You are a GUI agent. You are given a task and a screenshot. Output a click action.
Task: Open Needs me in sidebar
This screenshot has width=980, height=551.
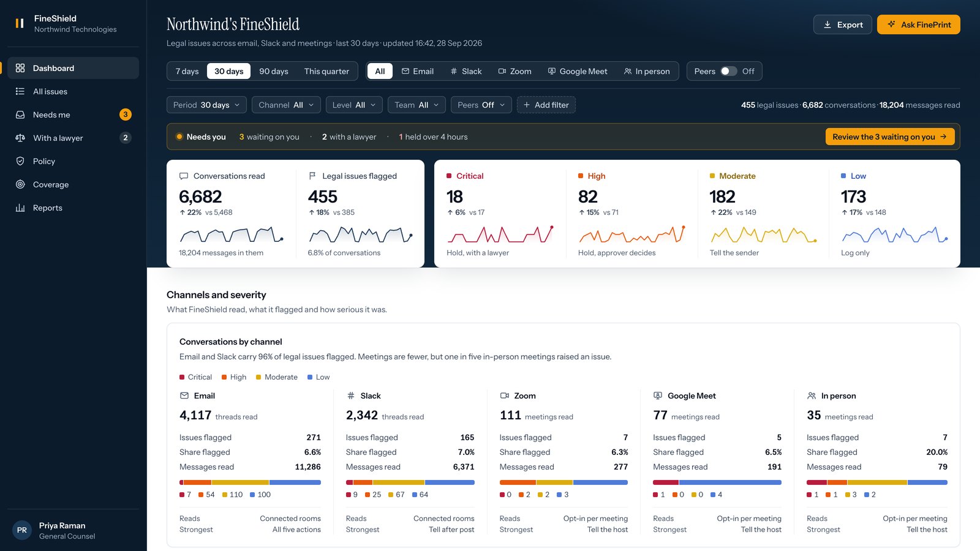(x=73, y=114)
